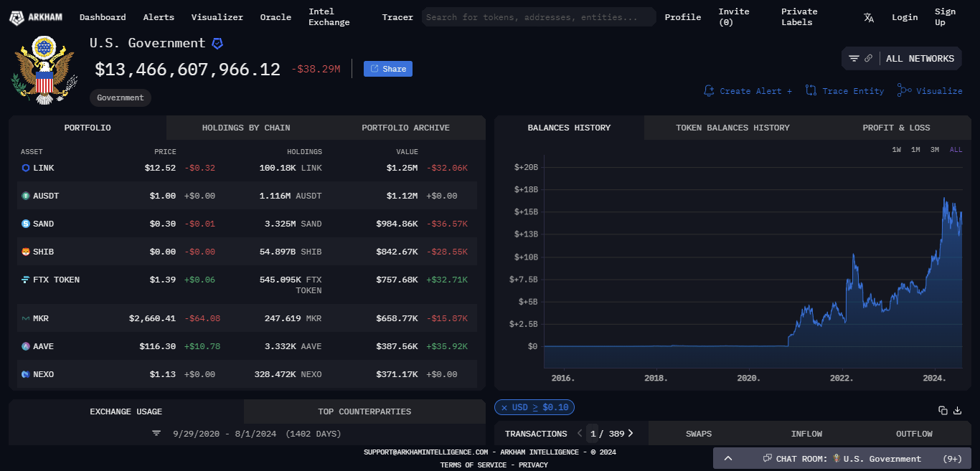The image size is (980, 471).
Task: Open Oracle in the top navigation
Action: [x=275, y=17]
